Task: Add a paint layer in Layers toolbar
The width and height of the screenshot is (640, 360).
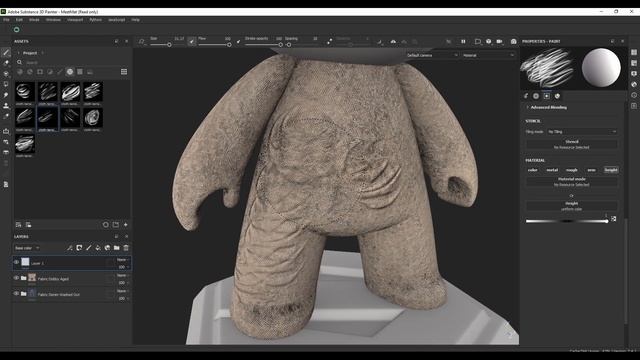Action: pyautogui.click(x=89, y=248)
